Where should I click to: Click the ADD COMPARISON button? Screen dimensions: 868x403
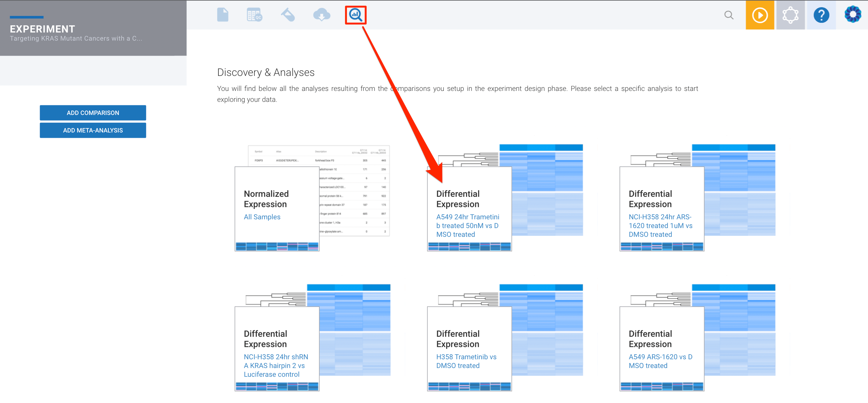(x=93, y=113)
